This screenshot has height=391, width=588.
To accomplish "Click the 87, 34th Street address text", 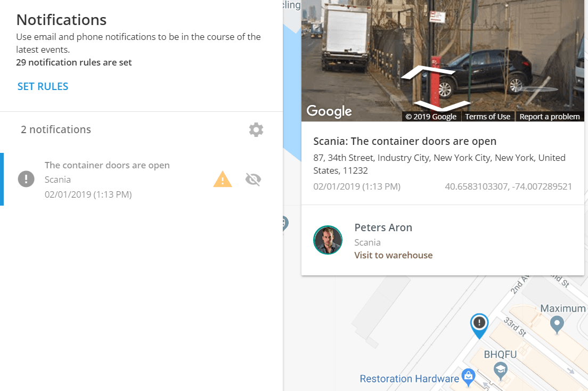I will coord(439,164).
